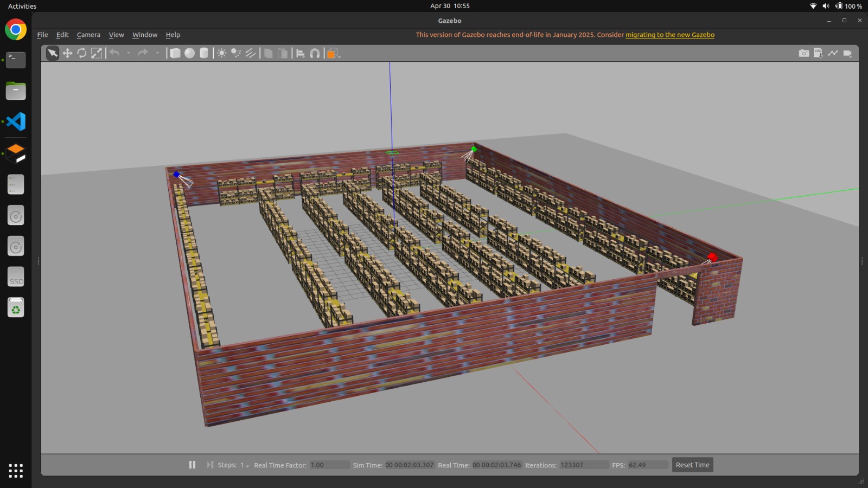Screen dimensions: 868x488
Task: Pause the running simulation
Action: coord(192,465)
